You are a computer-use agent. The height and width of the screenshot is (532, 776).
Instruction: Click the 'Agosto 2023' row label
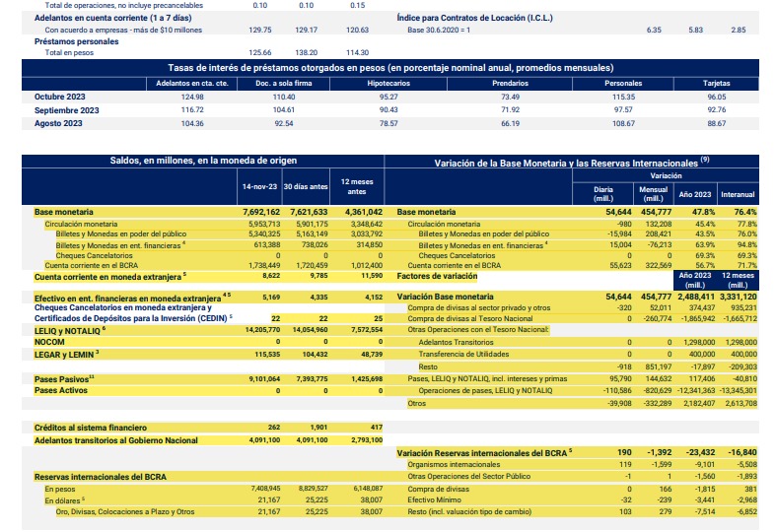58,123
